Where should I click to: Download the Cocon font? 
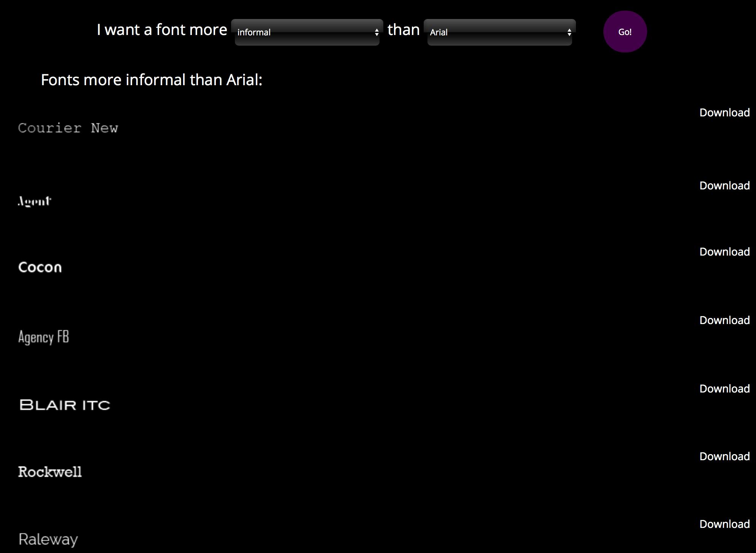coord(724,252)
